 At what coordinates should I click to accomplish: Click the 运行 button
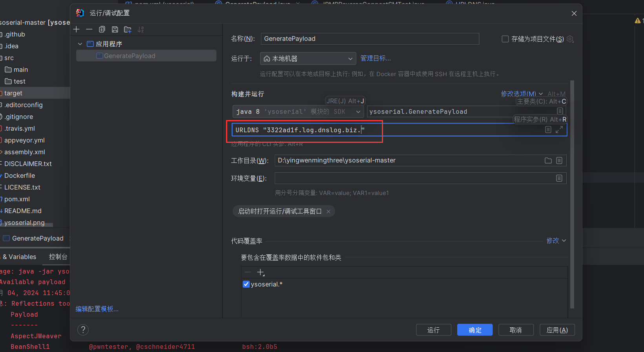click(x=434, y=330)
